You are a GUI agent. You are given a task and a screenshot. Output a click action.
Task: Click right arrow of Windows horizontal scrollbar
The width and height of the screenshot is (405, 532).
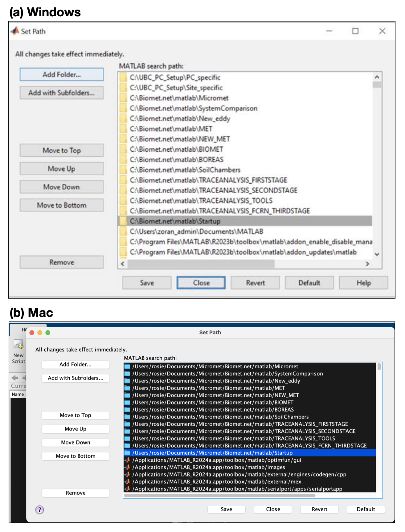pos(367,264)
